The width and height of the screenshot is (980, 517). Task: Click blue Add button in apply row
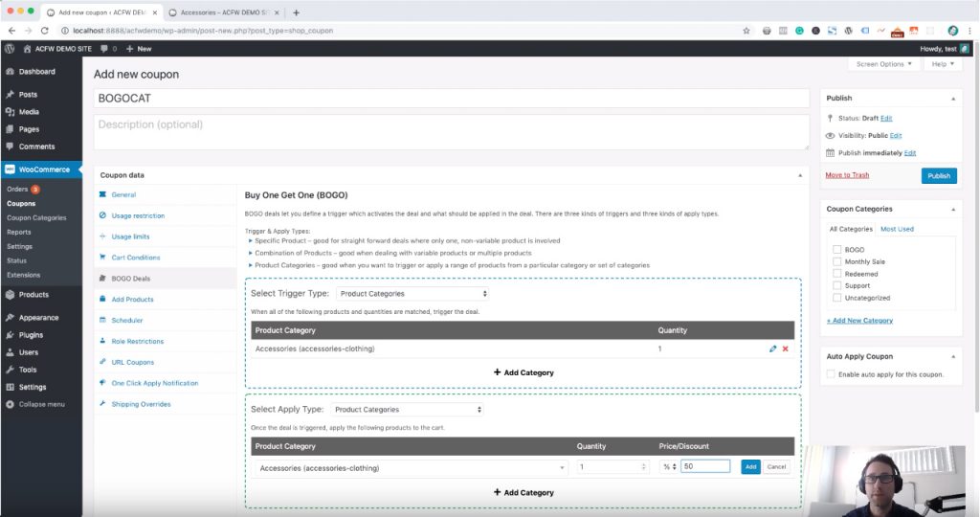750,467
